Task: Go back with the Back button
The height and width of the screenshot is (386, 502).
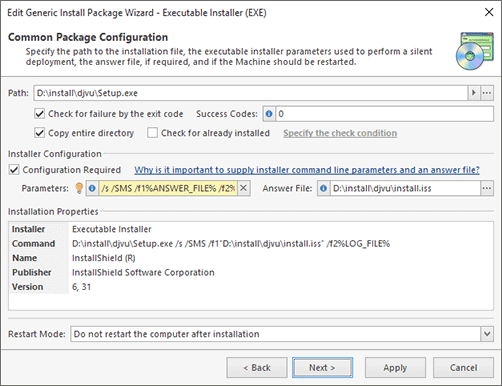Action: [257, 368]
